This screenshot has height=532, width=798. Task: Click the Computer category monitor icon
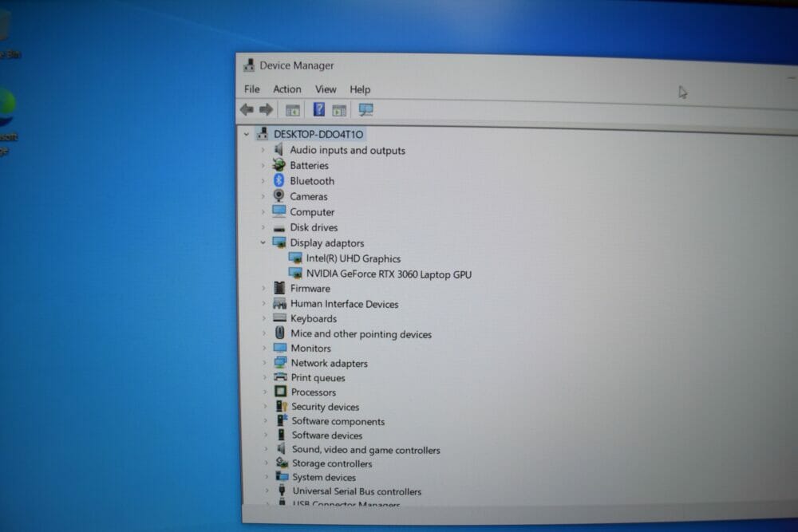coord(279,211)
